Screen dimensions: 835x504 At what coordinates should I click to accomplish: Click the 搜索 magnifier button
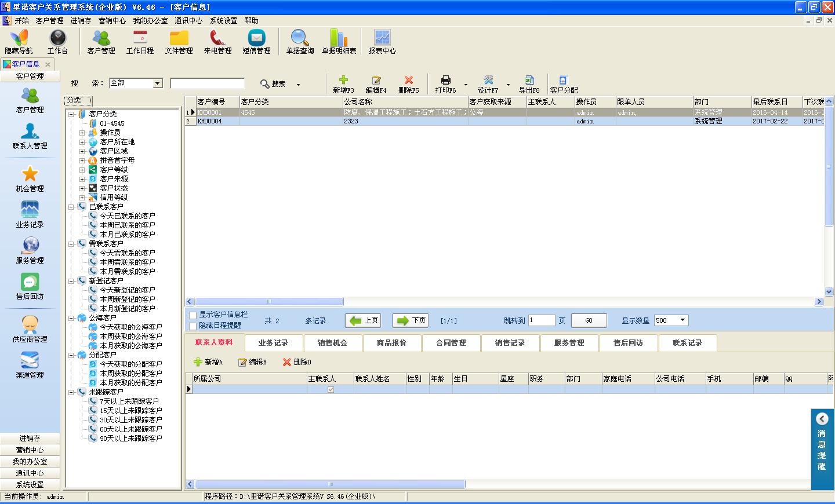(x=273, y=84)
